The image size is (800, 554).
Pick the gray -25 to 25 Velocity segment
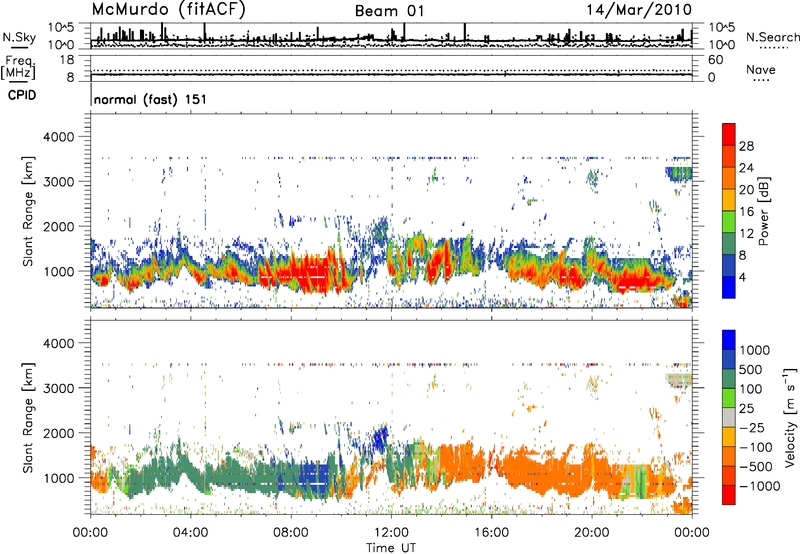[x=729, y=418]
